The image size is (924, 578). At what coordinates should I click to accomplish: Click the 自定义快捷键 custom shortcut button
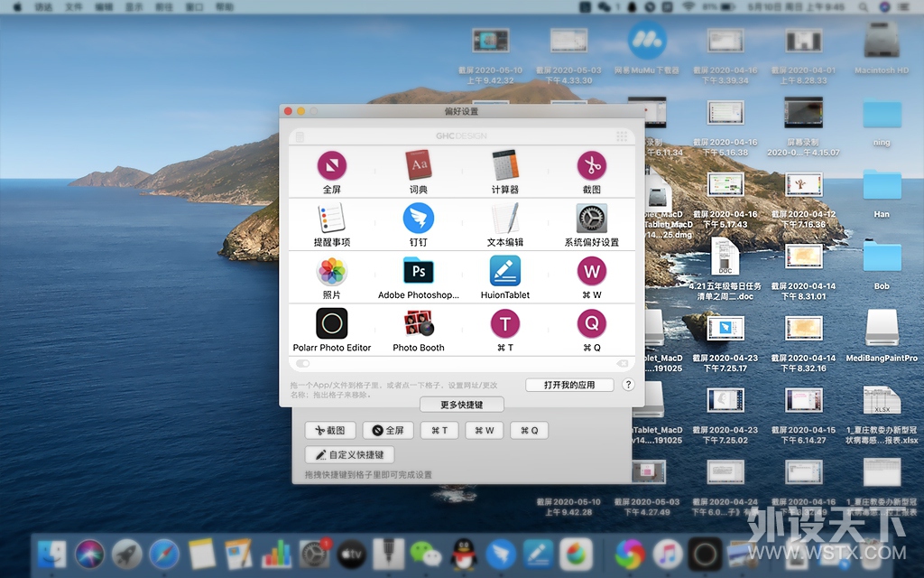pos(349,455)
